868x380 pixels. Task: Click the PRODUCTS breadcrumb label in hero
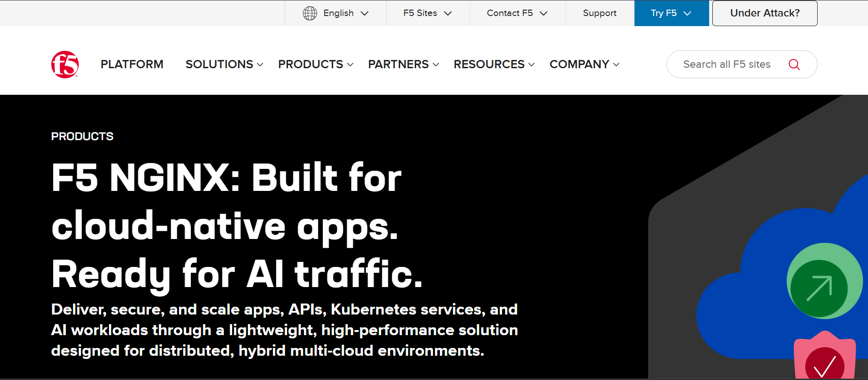tap(82, 136)
